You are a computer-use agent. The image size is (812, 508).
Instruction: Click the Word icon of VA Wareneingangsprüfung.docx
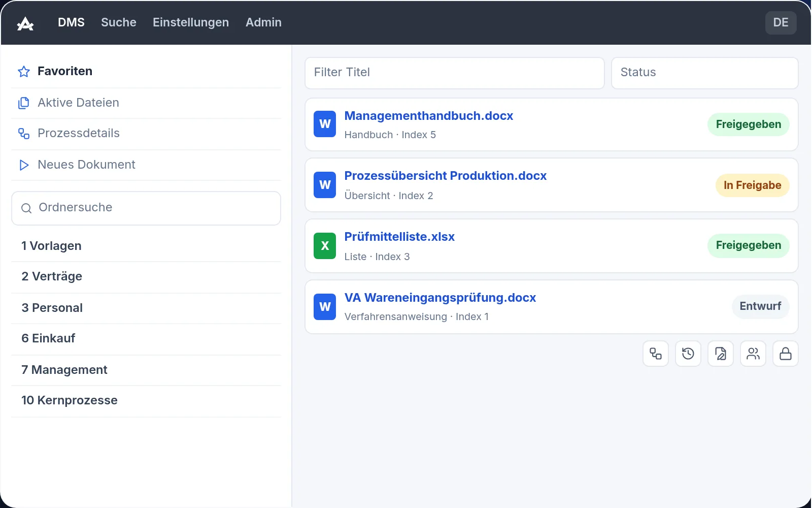[x=325, y=307]
